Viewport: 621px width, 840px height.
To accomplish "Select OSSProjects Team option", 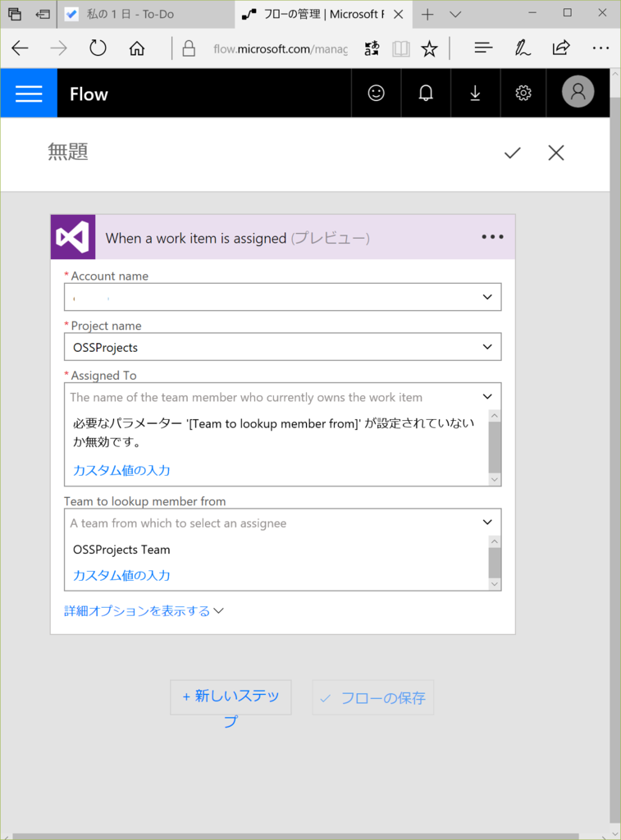I will (121, 550).
